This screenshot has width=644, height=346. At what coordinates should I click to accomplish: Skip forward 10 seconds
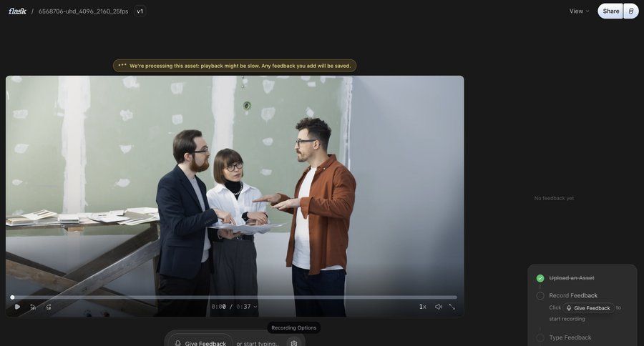48,307
